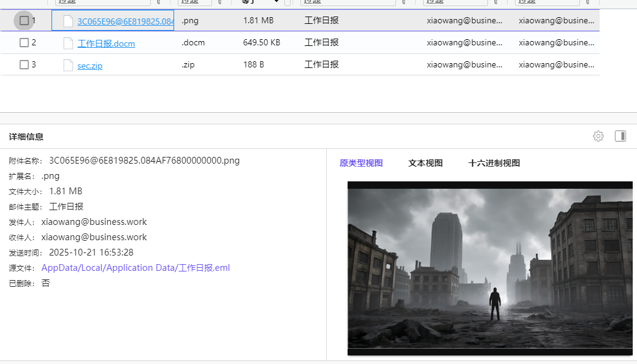
Task: Follow the 工作日报.eml source file link
Action: (x=135, y=268)
